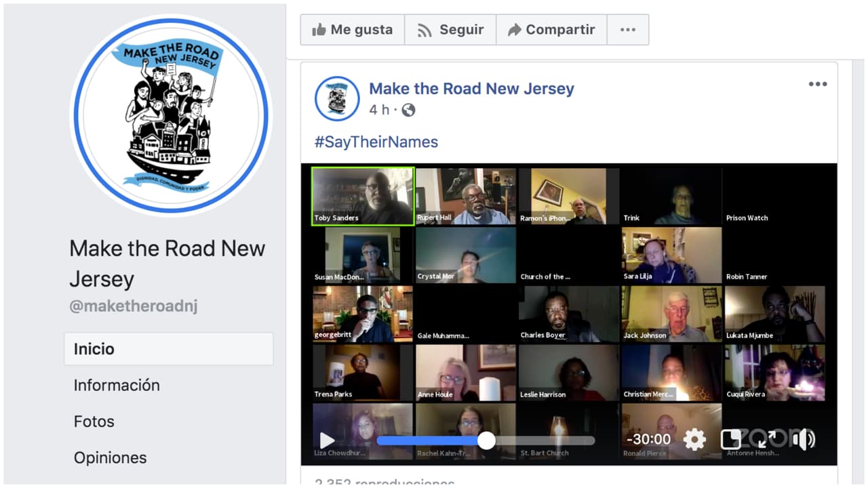Open page more options ellipsis menu

(628, 30)
